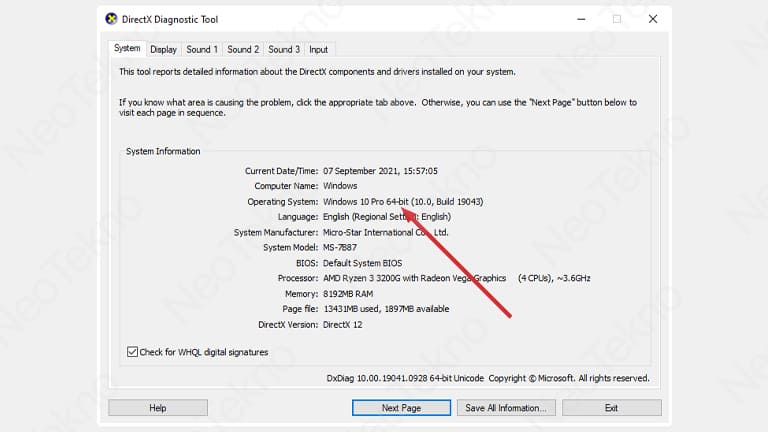768x432 pixels.
Task: Click the Computer Name value Windows
Action: [x=340, y=186]
